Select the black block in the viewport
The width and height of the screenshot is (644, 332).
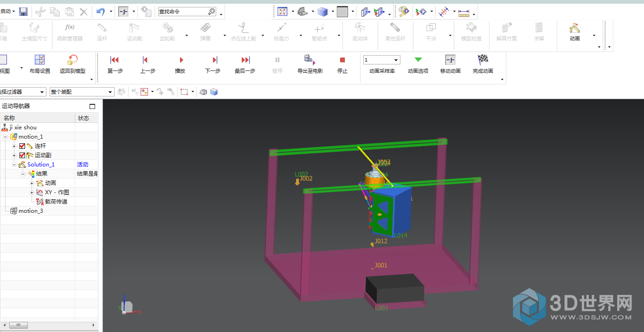point(395,288)
